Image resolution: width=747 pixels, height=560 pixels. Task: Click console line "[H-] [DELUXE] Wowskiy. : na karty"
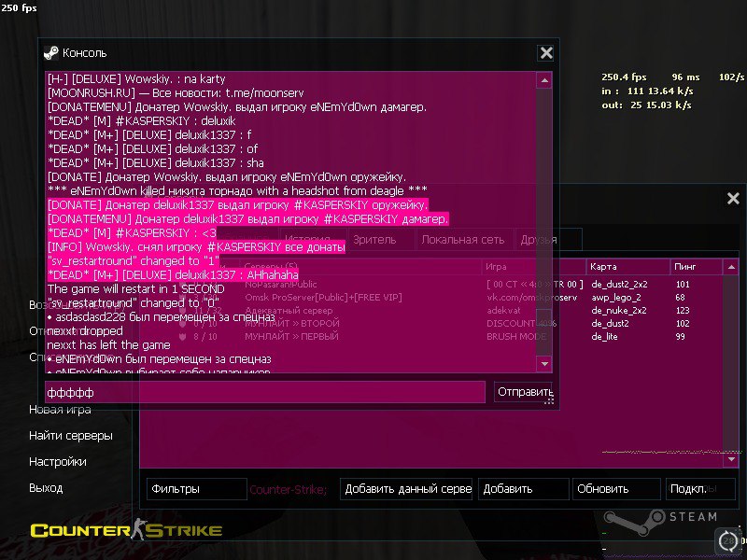pyautogui.click(x=136, y=78)
